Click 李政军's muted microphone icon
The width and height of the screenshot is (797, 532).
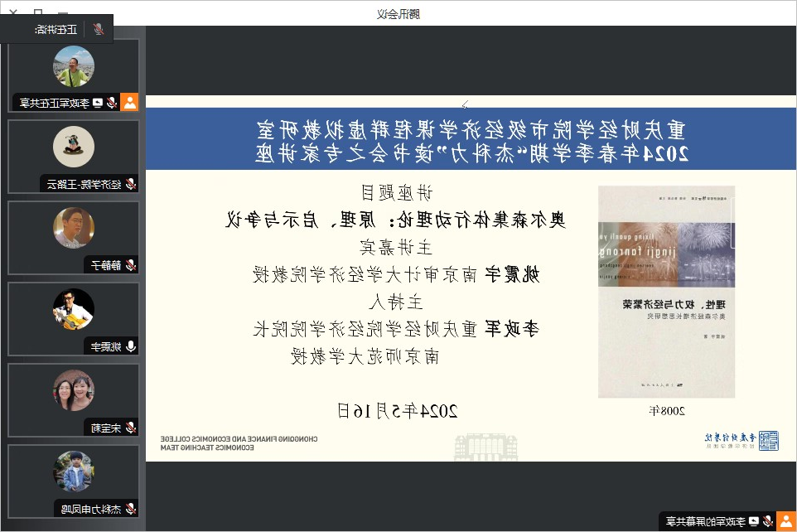[111, 104]
